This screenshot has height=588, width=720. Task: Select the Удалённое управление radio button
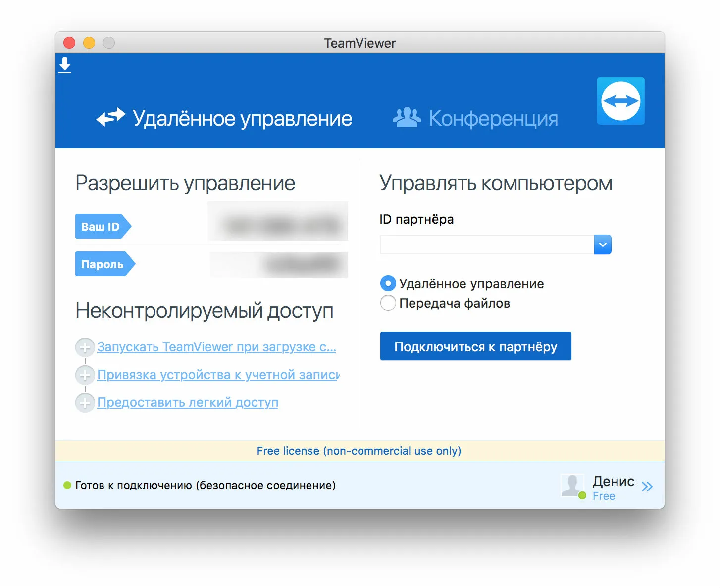click(x=388, y=284)
